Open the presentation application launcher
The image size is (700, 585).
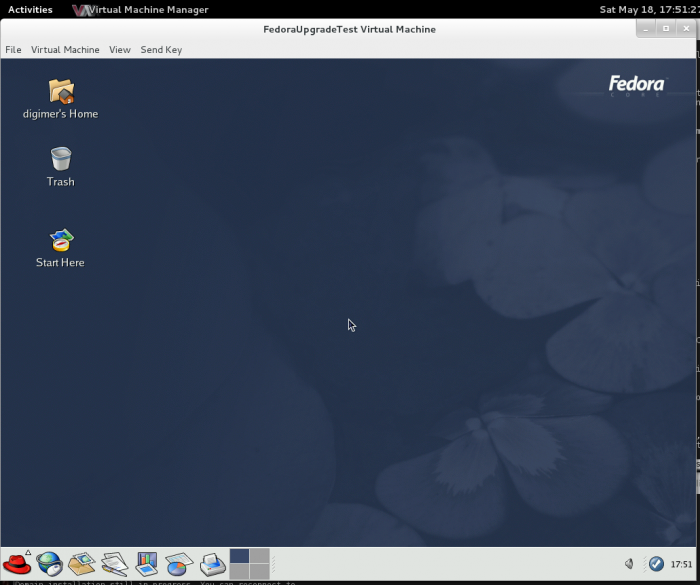146,564
